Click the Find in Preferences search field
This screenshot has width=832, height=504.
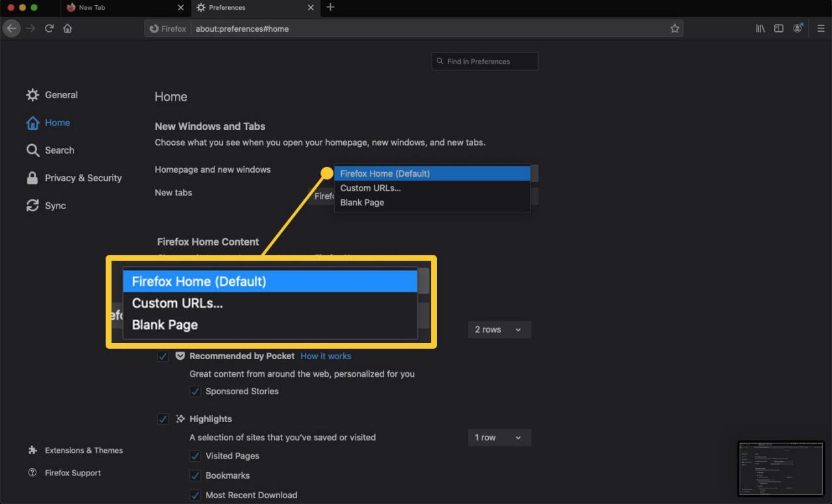pyautogui.click(x=485, y=61)
